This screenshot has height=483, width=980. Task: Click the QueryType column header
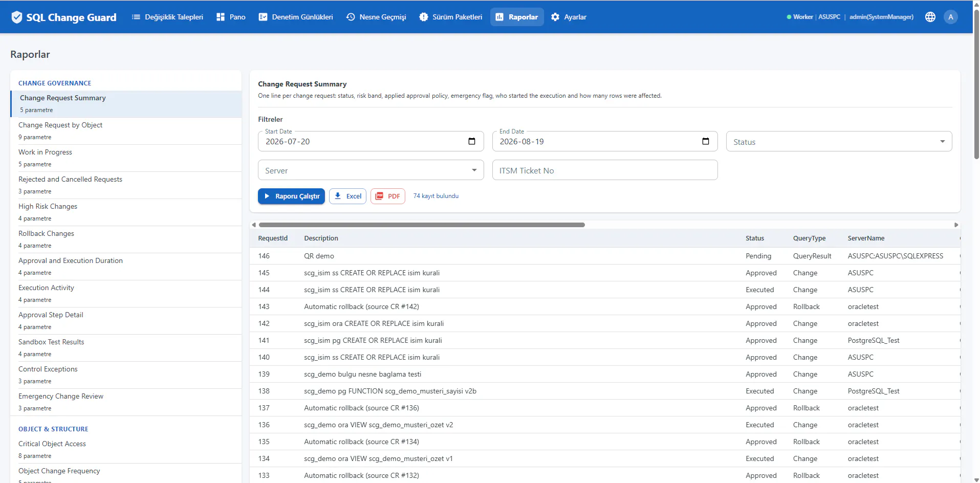[x=809, y=238]
